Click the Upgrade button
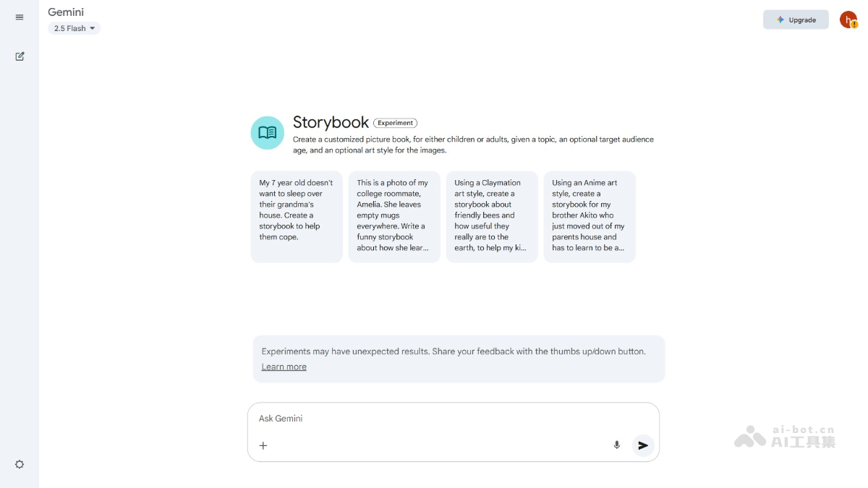 [796, 20]
